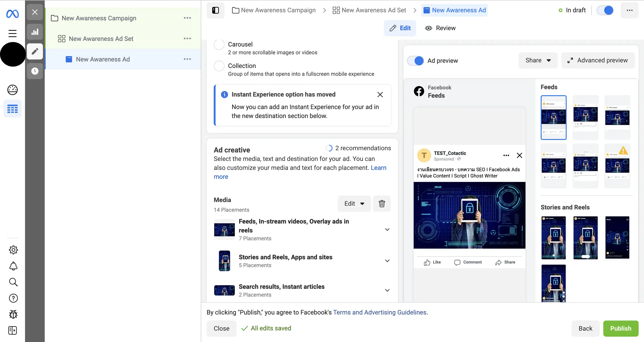Click the Meta logo icon

(x=13, y=14)
